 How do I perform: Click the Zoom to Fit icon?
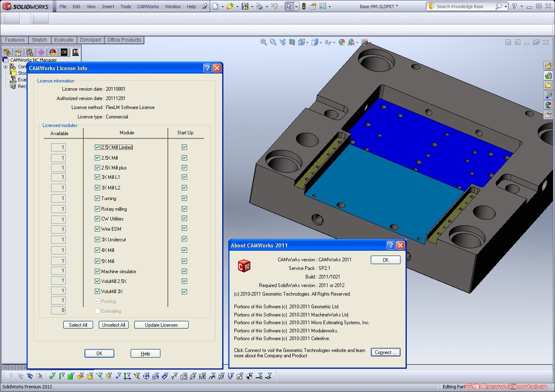264,42
